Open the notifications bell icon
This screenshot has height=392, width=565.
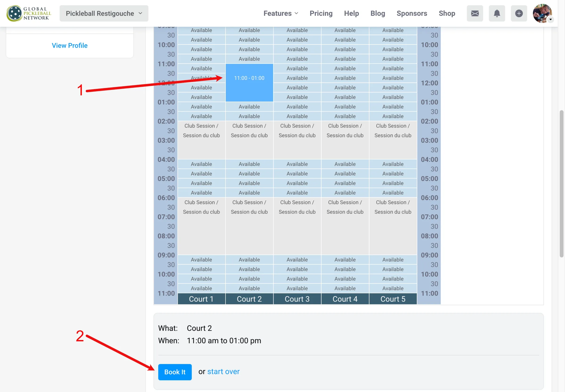tap(497, 13)
